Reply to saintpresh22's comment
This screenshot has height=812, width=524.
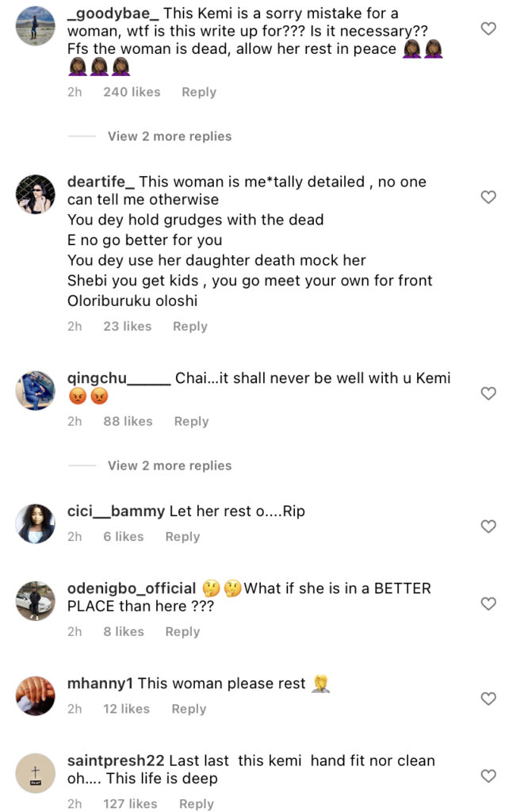click(x=197, y=803)
